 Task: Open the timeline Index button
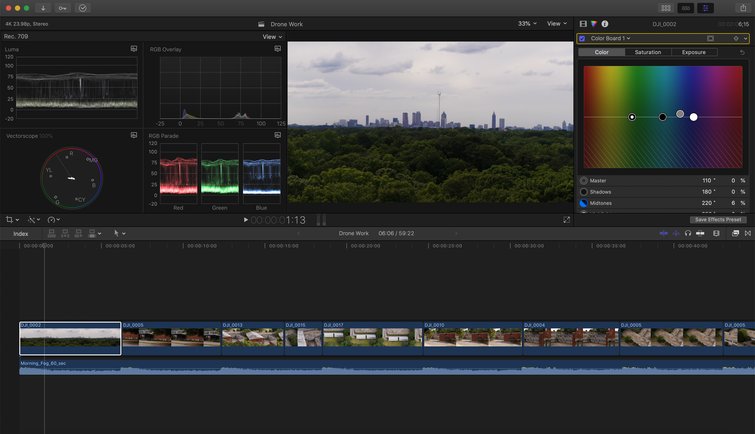pos(20,233)
